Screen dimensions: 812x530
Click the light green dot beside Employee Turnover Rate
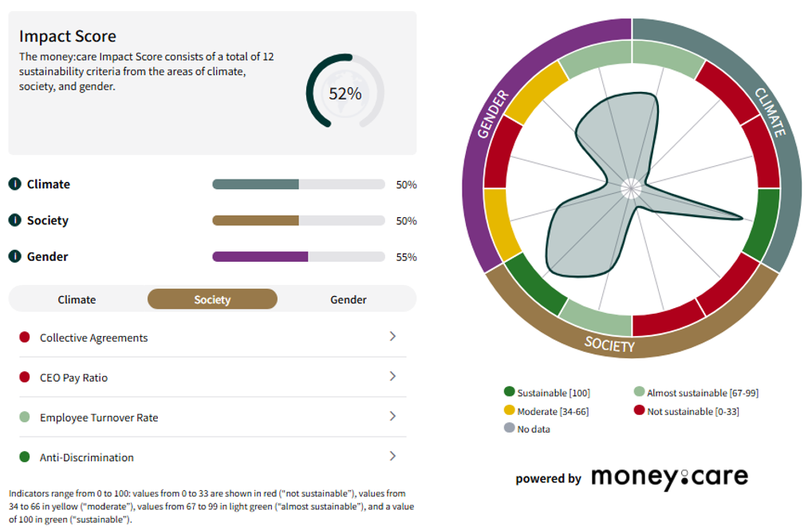[x=25, y=417]
